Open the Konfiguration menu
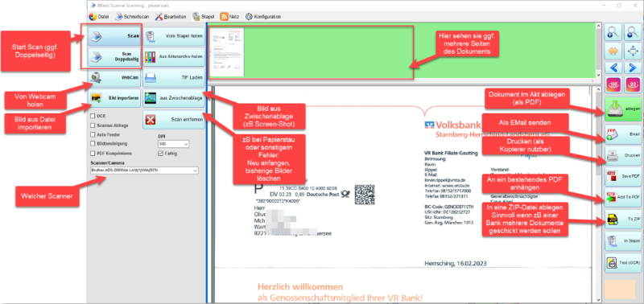The height and width of the screenshot is (304, 644). tap(263, 17)
